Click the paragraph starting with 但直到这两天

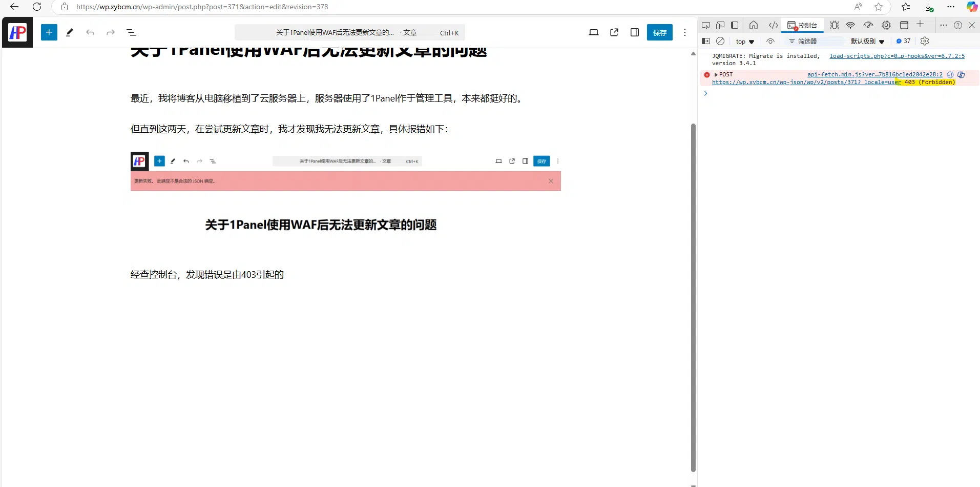point(289,129)
